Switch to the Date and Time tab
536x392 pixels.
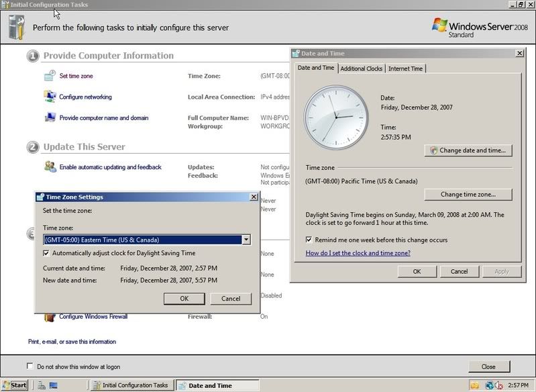tap(316, 68)
